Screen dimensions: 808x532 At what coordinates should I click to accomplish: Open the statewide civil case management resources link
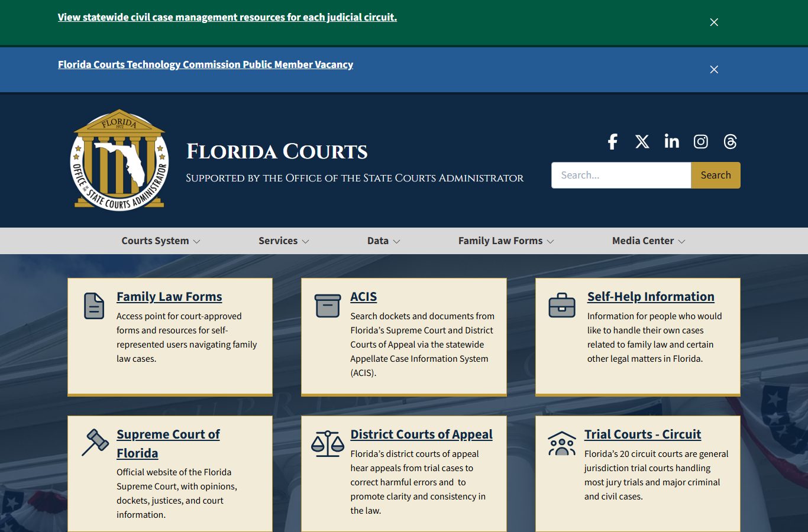click(x=227, y=17)
